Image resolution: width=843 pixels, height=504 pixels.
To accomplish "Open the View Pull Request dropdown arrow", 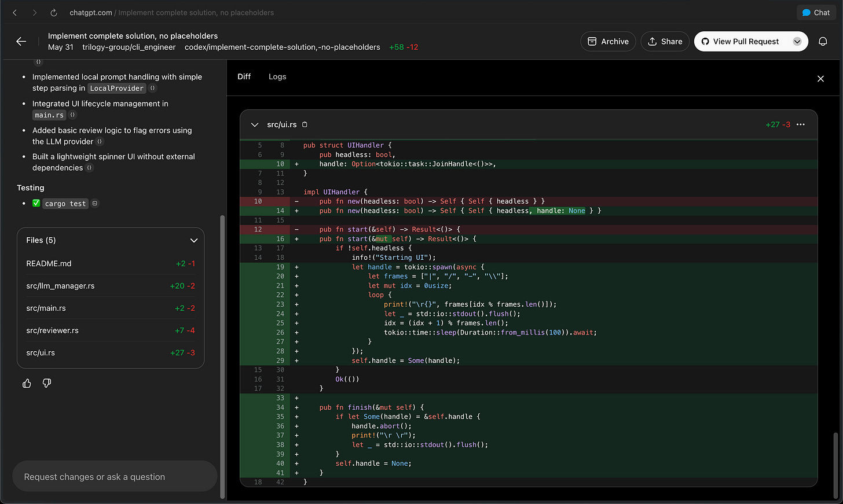I will pos(797,42).
